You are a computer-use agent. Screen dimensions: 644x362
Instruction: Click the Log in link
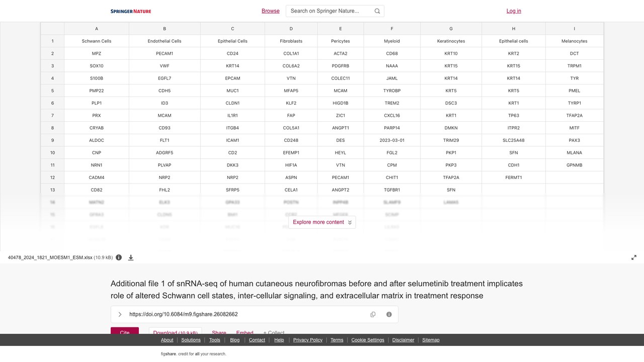point(514,11)
